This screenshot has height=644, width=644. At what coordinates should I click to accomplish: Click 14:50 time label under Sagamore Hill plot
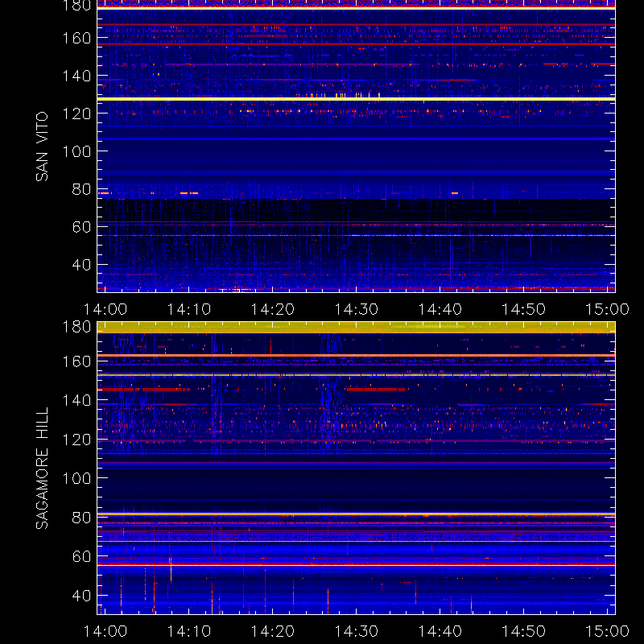click(x=524, y=631)
